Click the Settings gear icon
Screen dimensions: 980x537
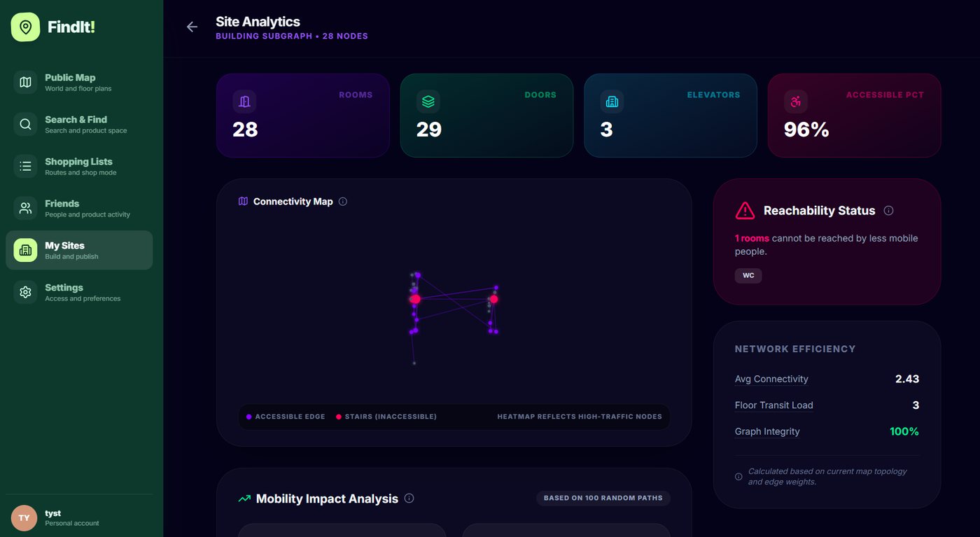tap(25, 292)
